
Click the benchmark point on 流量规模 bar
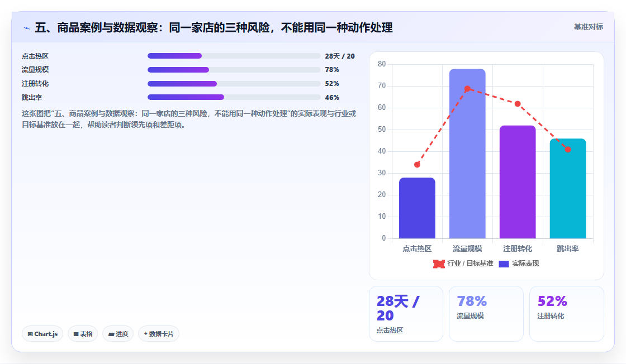pos(467,89)
